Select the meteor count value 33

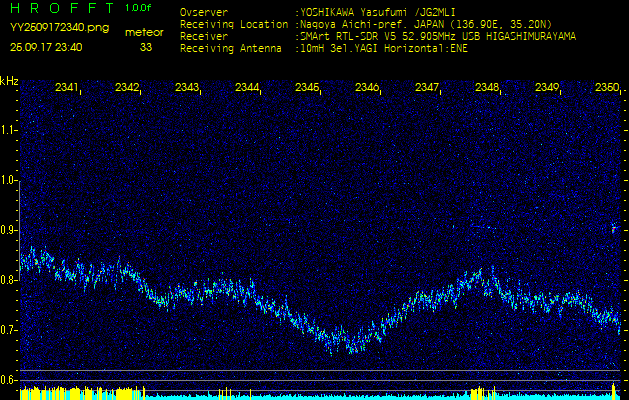[146, 47]
